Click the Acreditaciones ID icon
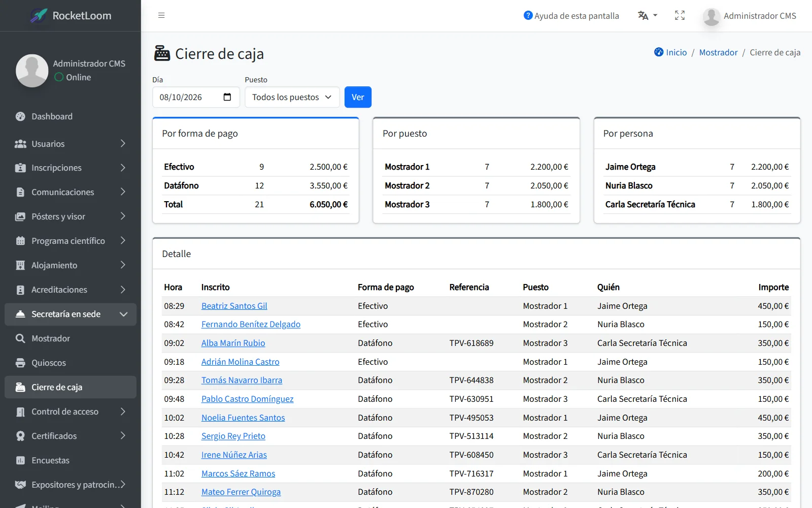Viewport: 812px width, 508px height. [20, 290]
